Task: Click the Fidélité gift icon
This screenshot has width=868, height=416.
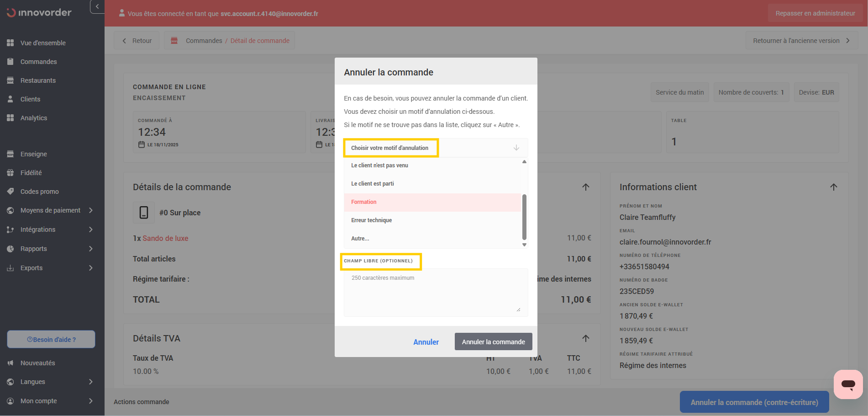Action: click(11, 173)
